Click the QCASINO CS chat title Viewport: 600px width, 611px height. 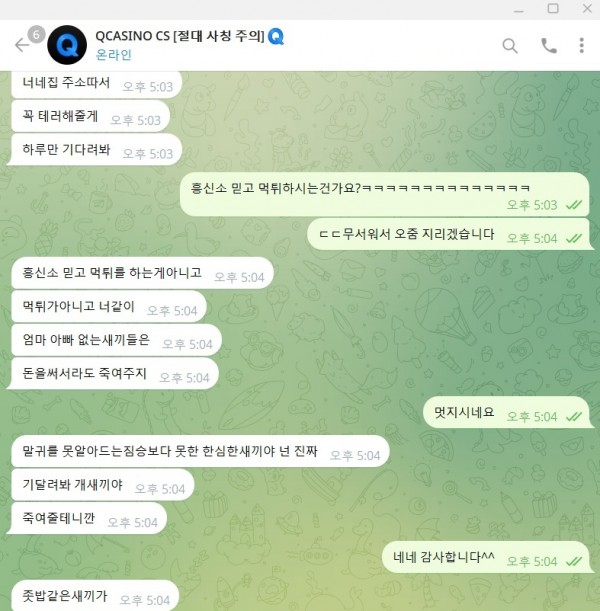[180, 36]
